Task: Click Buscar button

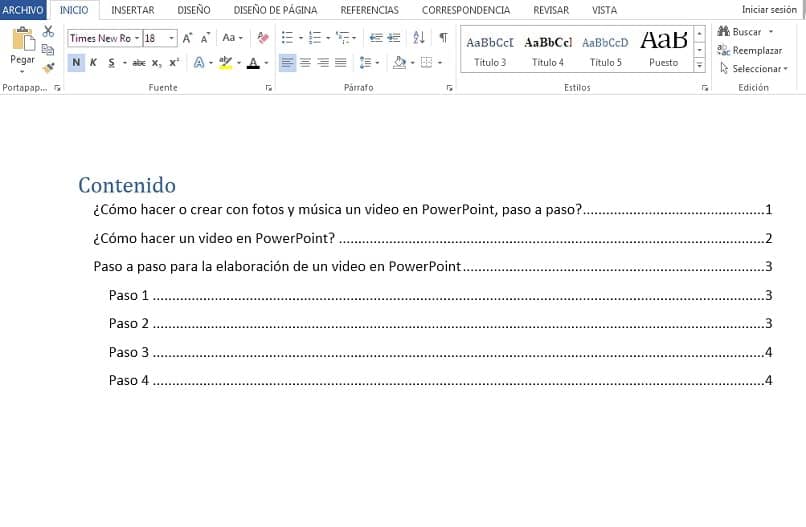Action: click(x=744, y=32)
